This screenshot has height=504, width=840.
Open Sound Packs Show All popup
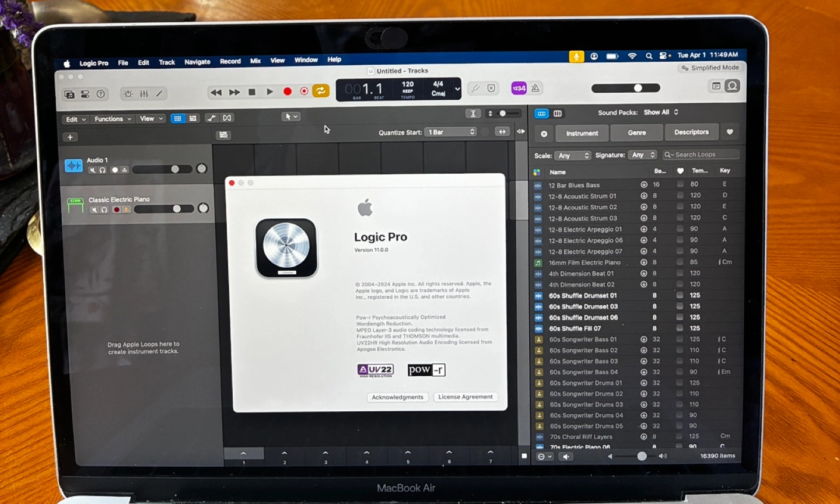point(661,112)
